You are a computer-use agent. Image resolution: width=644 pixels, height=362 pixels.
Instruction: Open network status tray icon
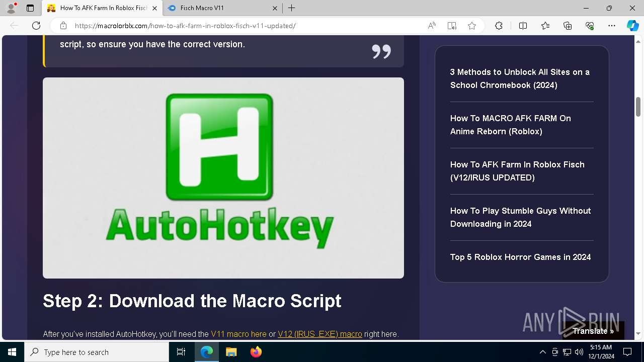tap(567, 352)
